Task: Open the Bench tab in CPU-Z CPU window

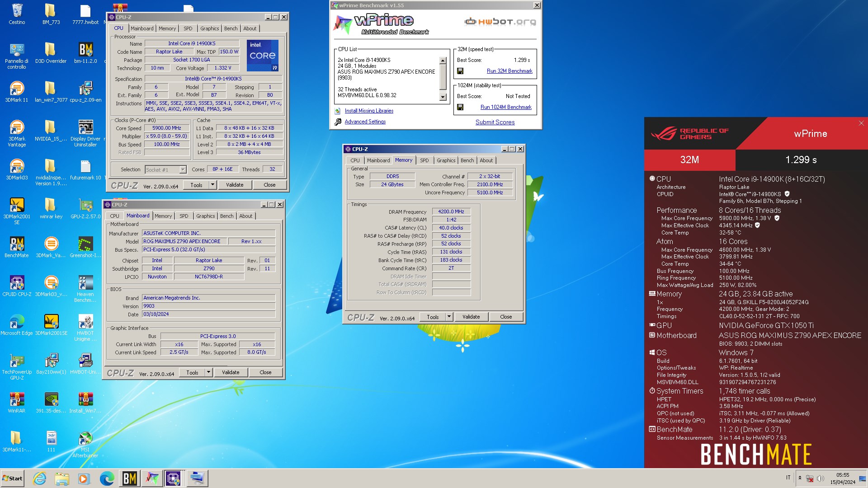Action: [x=231, y=28]
